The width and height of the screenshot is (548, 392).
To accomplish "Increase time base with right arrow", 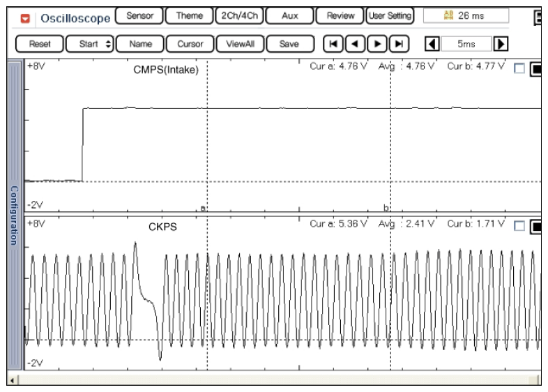I will coord(499,43).
